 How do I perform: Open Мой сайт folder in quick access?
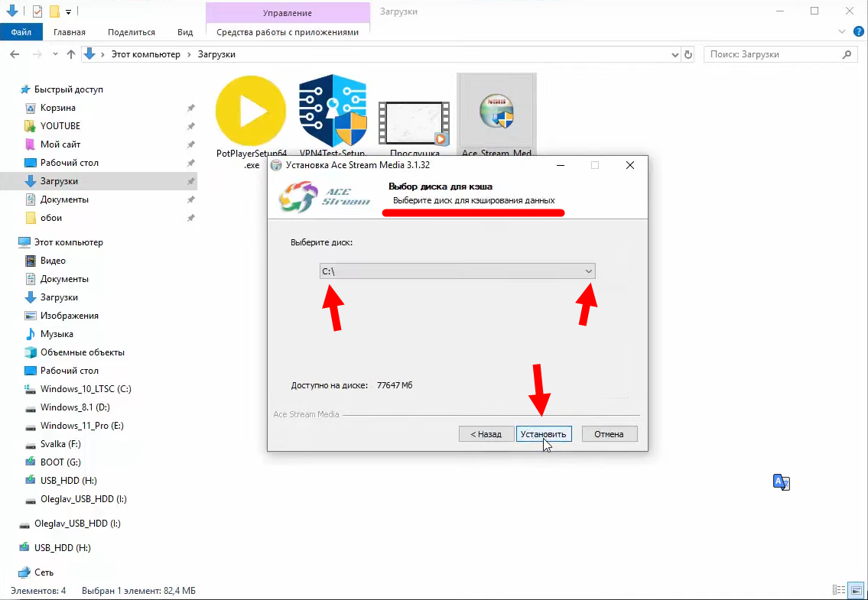(x=60, y=144)
